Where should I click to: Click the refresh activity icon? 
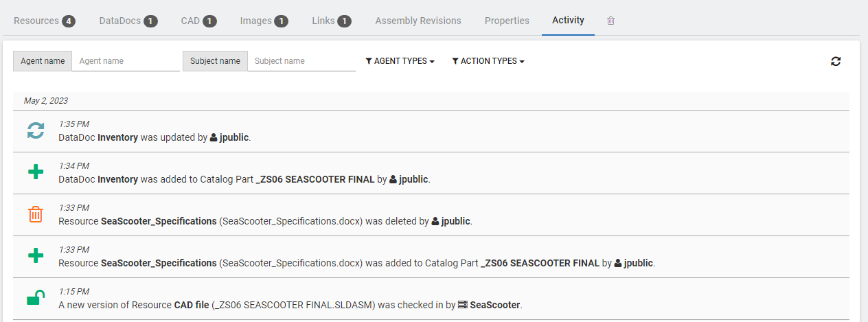click(836, 61)
